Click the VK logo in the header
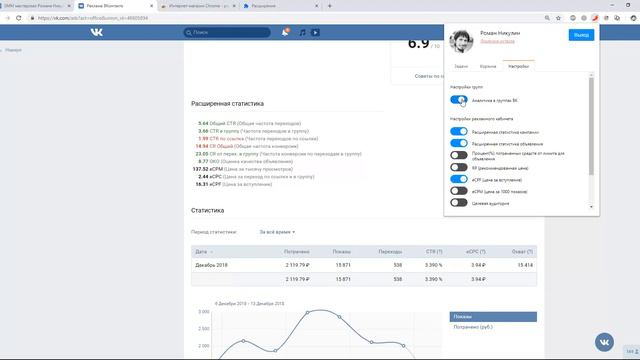Screen dimensions: 640x360 (x=97, y=32)
